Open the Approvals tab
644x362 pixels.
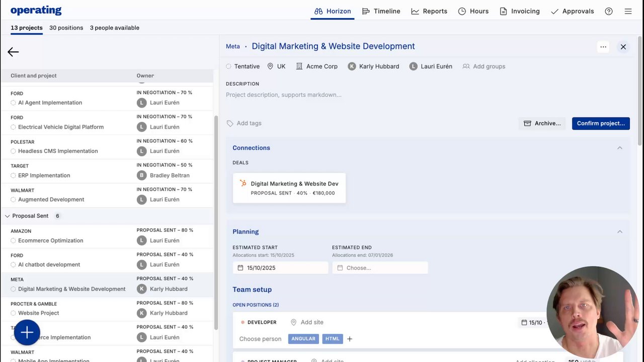coord(573,11)
